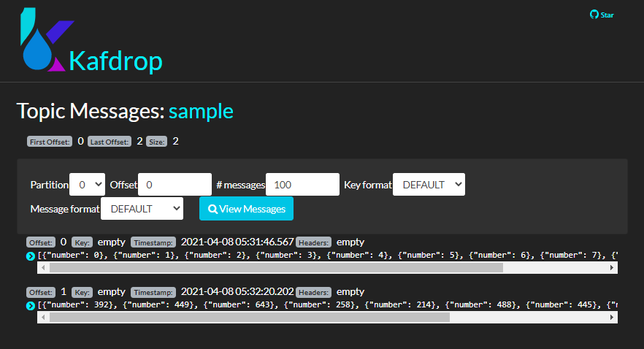Click the Headers badge of offset 0 message
644x349 pixels.
313,242
